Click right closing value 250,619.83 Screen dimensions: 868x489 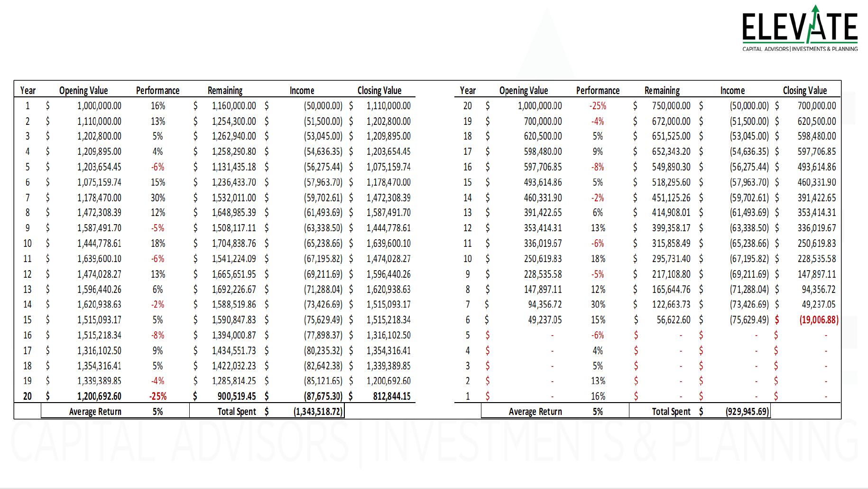(x=817, y=244)
